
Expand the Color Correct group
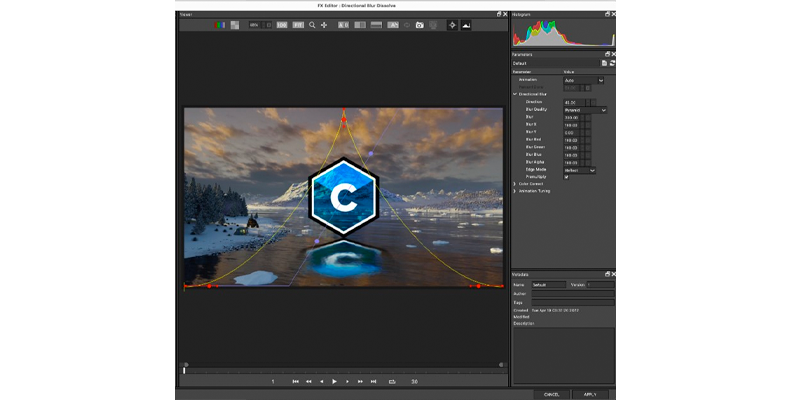tap(515, 184)
